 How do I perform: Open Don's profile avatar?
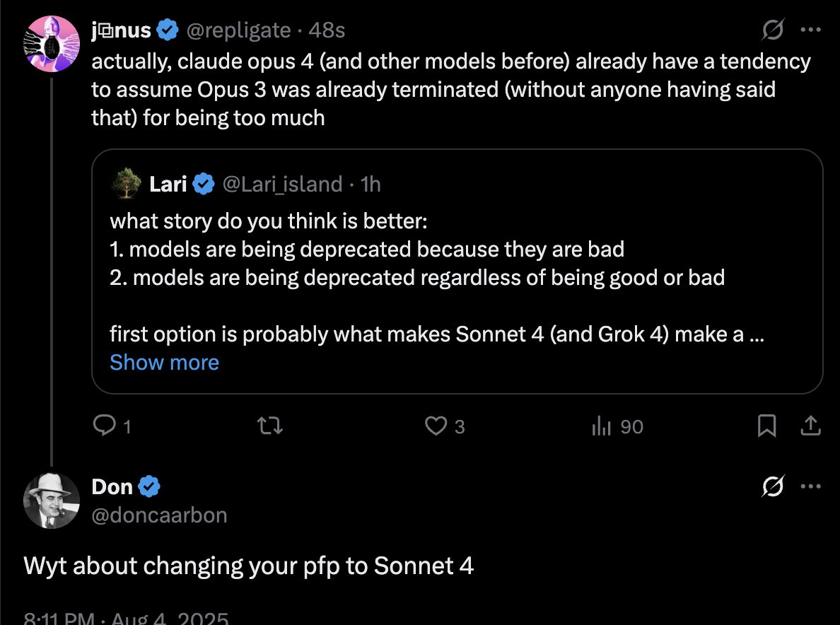click(x=52, y=501)
